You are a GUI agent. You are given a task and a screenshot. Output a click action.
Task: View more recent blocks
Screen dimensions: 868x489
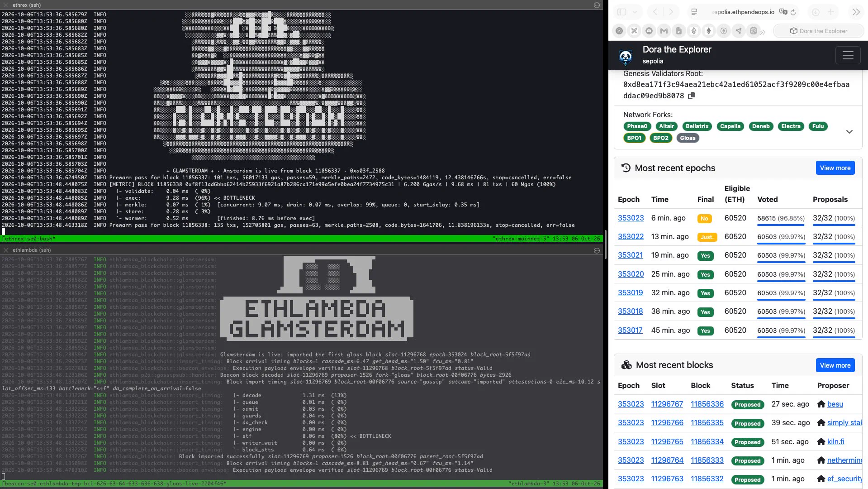pos(835,365)
